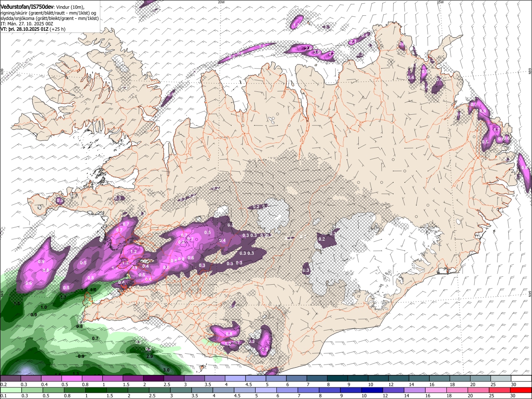Click the '(+25 h)' forecast offset text
This screenshot has height=399, width=532.
(57, 30)
